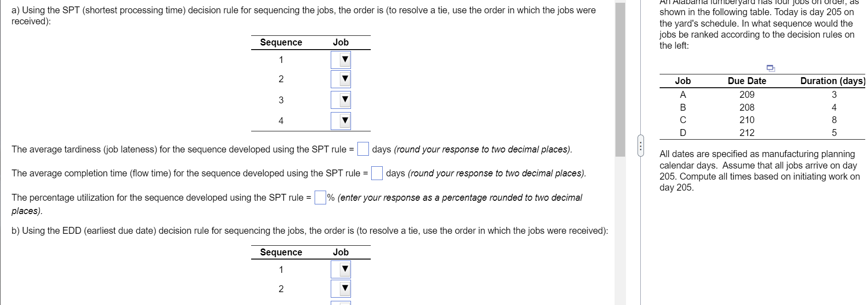Click the Job header of the EDD table

[340, 252]
